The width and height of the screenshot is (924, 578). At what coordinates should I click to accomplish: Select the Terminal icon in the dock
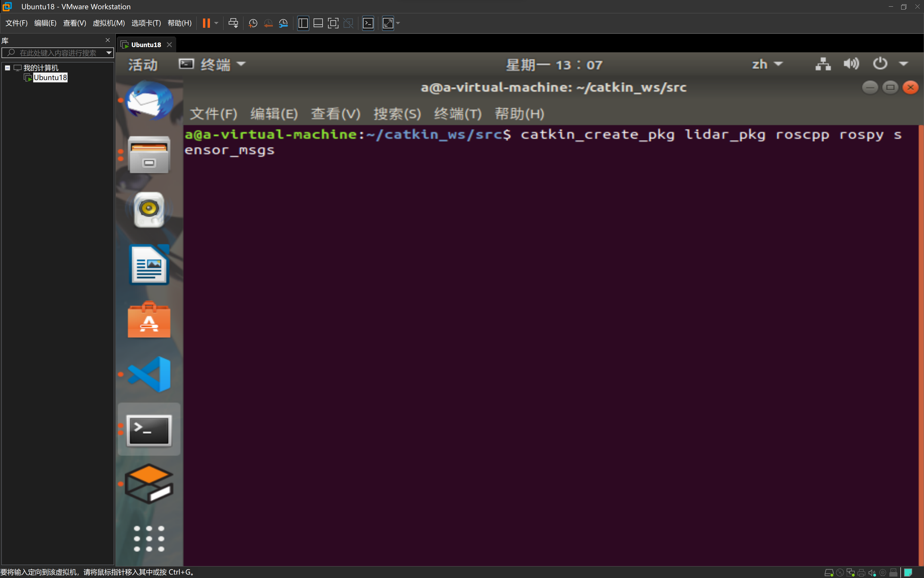[x=149, y=430]
